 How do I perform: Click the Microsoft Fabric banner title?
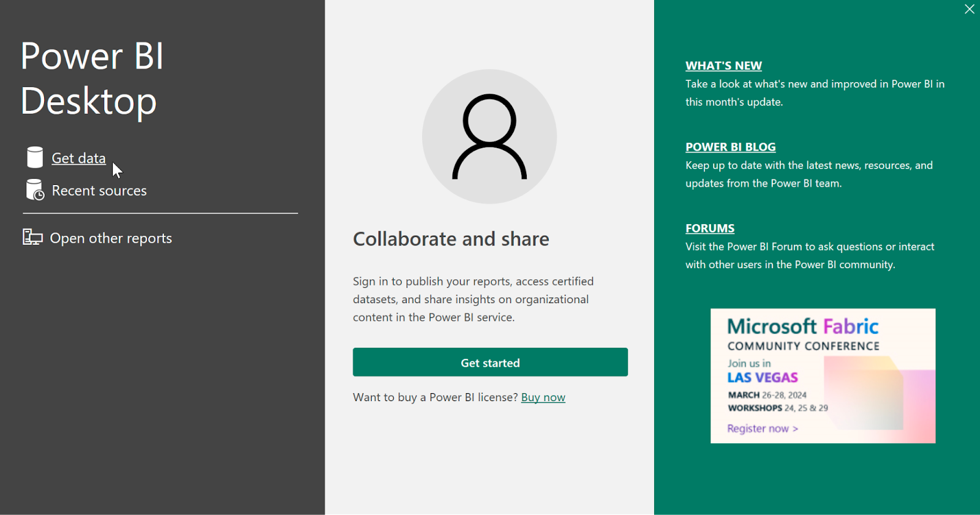pyautogui.click(x=802, y=326)
